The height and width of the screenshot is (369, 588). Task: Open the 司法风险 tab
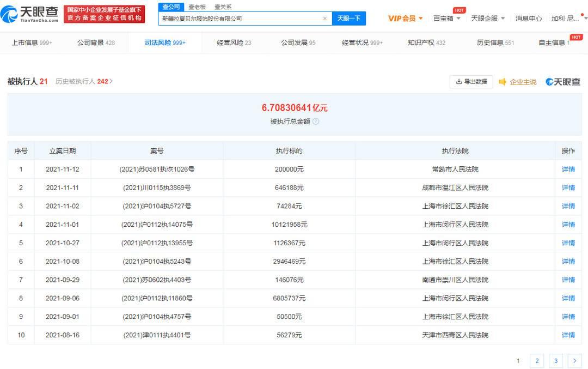pyautogui.click(x=165, y=43)
